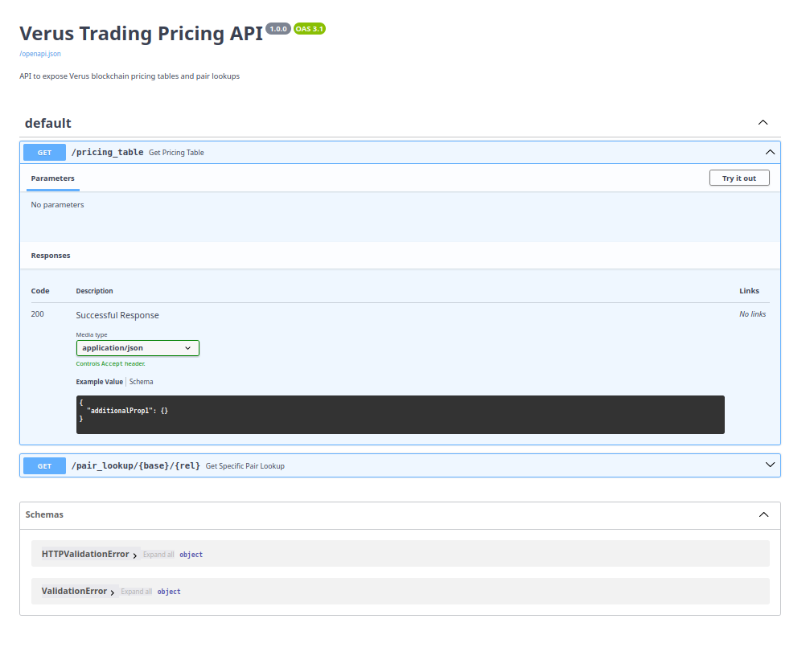This screenshot has height=672, width=810.
Task: Collapse the /pricing_table operation
Action: coord(770,152)
